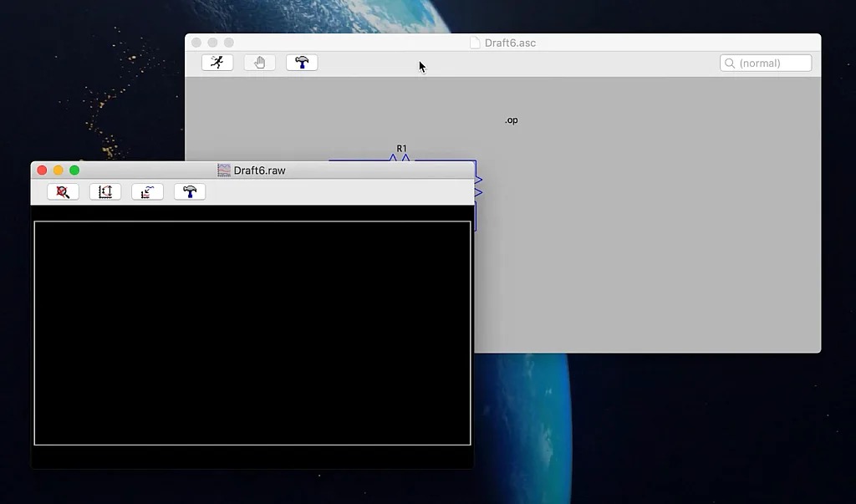
Task: Click the grey close button of Draft6.asc
Action: pyautogui.click(x=196, y=43)
